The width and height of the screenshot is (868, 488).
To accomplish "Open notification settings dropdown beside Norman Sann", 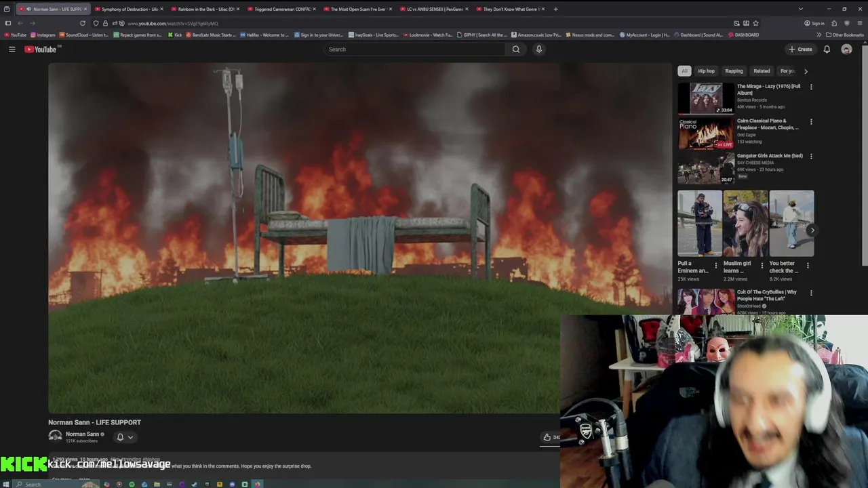I will (125, 437).
